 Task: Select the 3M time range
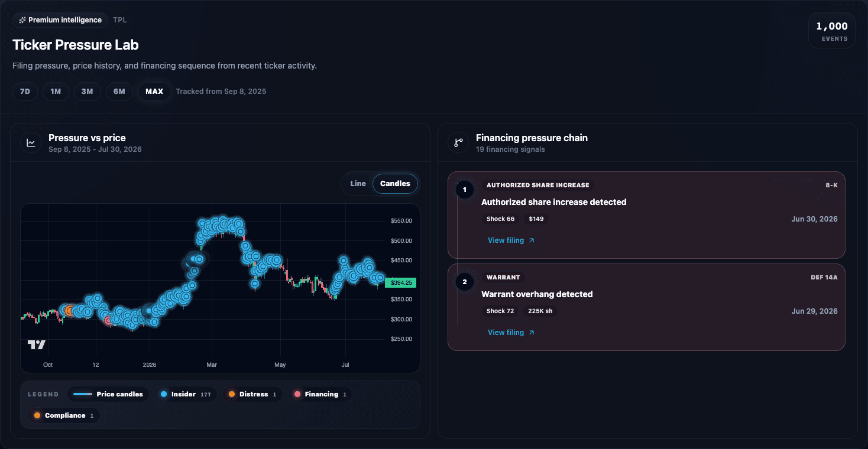click(87, 92)
